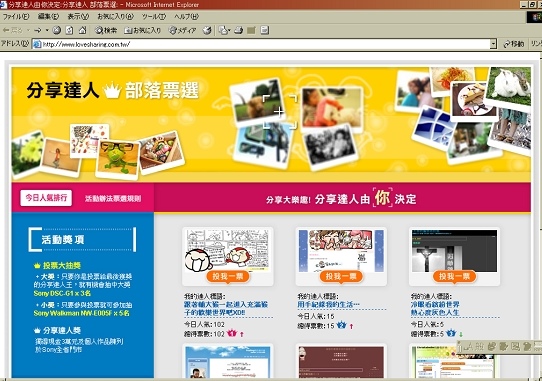Open the 表示(V) menu
This screenshot has width=542, height=381.
[78, 16]
